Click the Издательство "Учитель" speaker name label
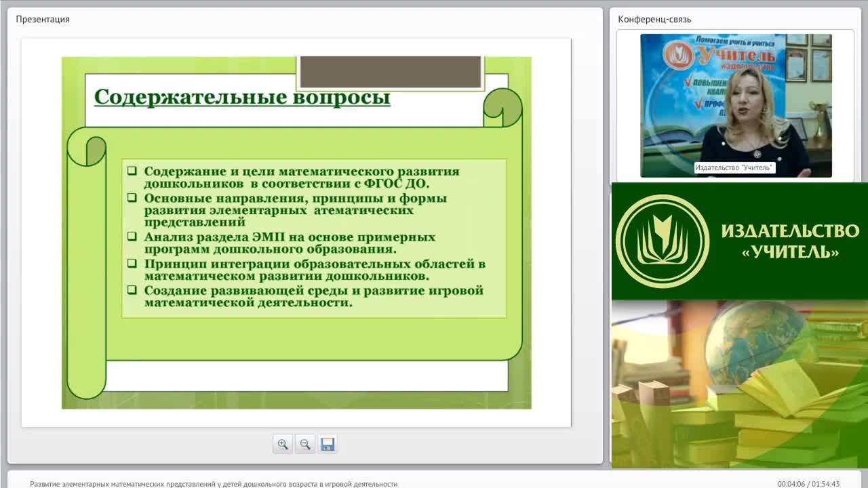868x488 pixels. 734,167
